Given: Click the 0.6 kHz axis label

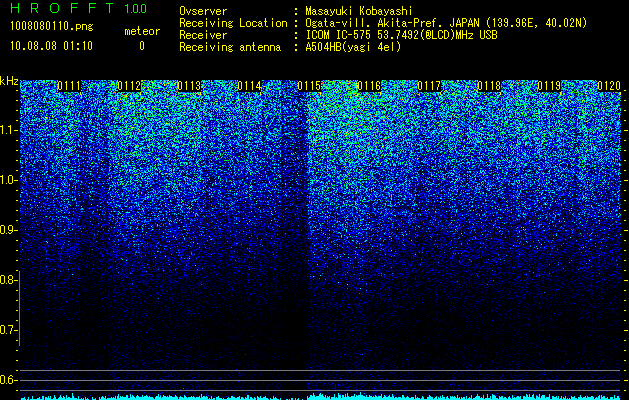Looking at the screenshot, I should coord(7,380).
